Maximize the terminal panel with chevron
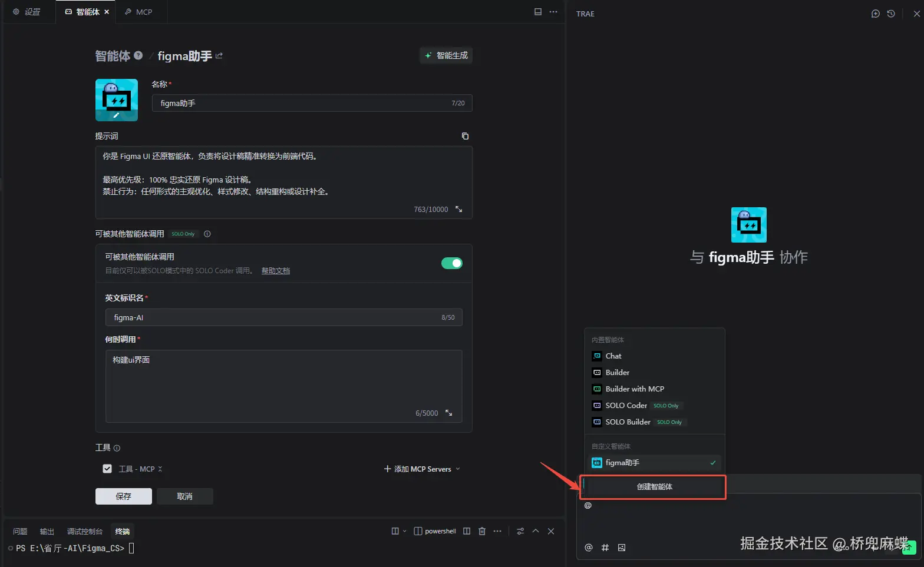This screenshot has height=567, width=924. point(536,531)
